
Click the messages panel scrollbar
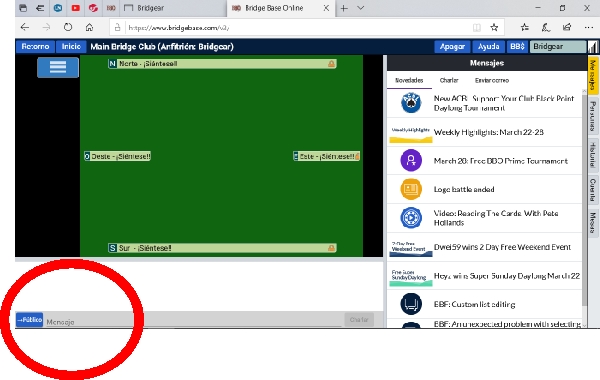coord(584,199)
